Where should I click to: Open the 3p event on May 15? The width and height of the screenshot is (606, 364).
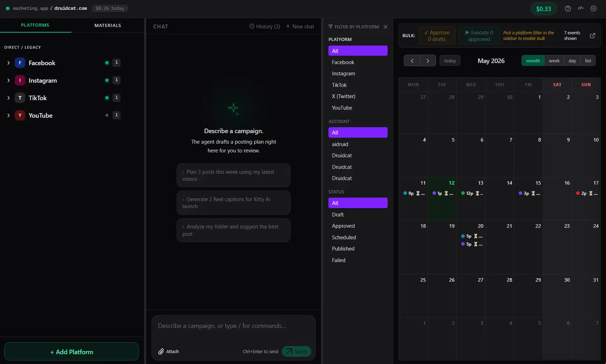[x=529, y=193]
